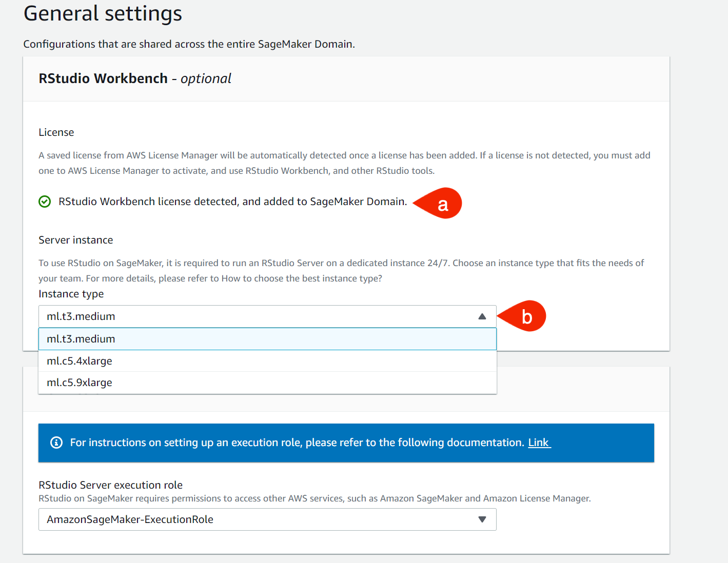Click the Server instance section label
The image size is (728, 563).
(x=76, y=240)
